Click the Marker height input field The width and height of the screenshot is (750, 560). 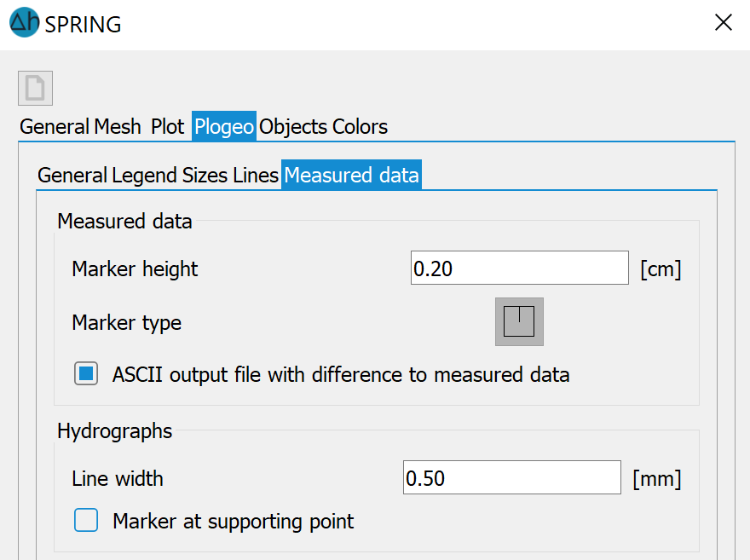(x=519, y=268)
